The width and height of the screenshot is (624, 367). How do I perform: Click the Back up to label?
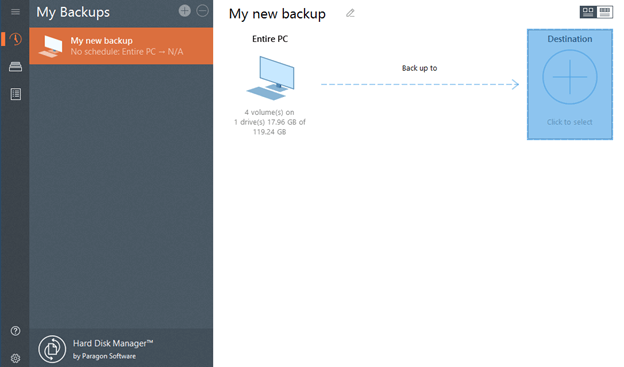(419, 68)
